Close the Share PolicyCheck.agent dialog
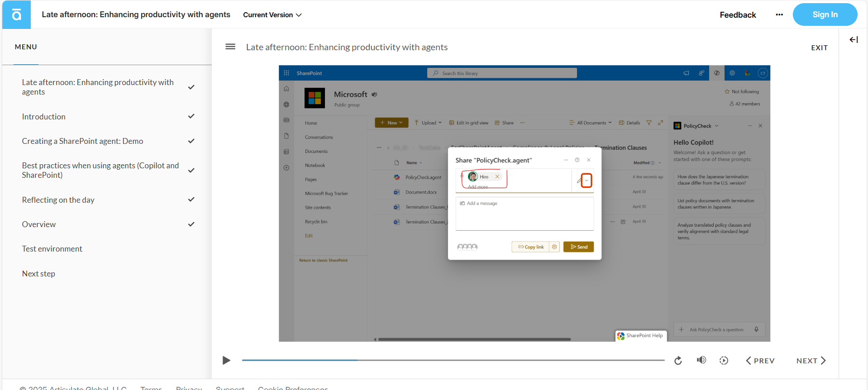Viewport: 868px width, 390px height. pos(589,160)
